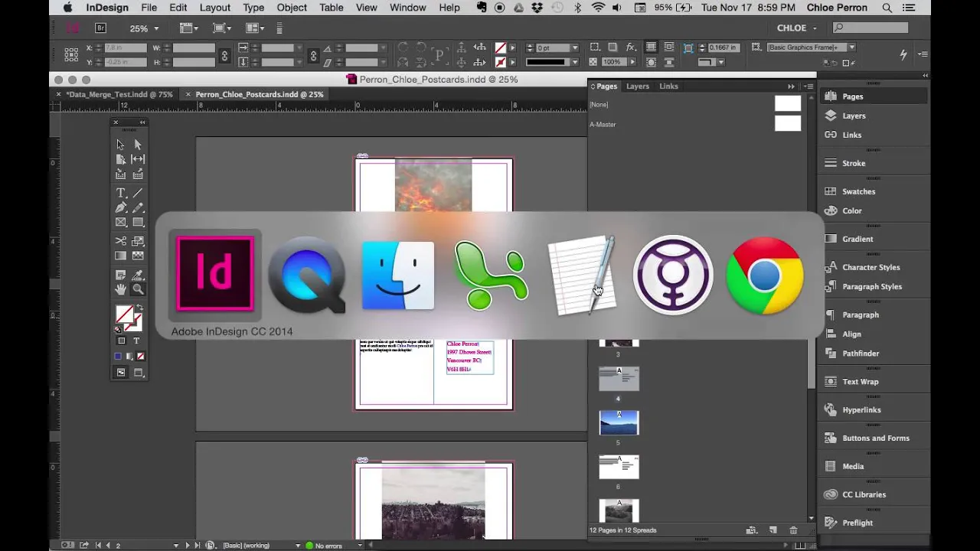Select the Rectangle tool
Viewport: 980px width, 551px height.
138,223
